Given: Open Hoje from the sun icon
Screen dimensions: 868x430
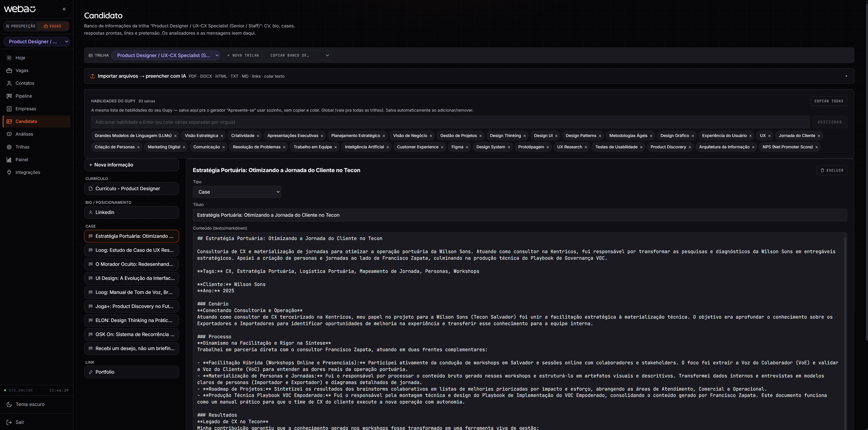Looking at the screenshot, I should [x=9, y=58].
